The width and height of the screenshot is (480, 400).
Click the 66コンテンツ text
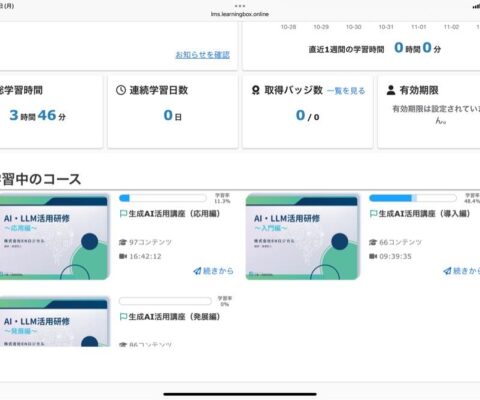click(x=400, y=242)
